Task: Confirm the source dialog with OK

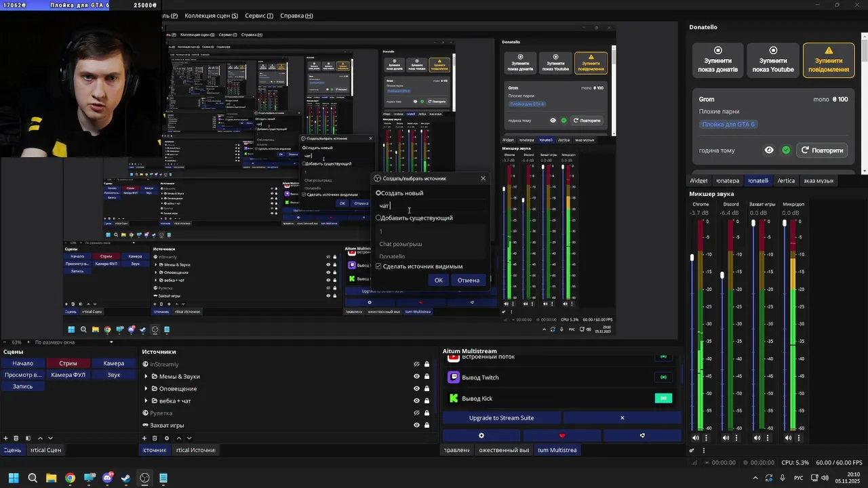Action: tap(438, 281)
